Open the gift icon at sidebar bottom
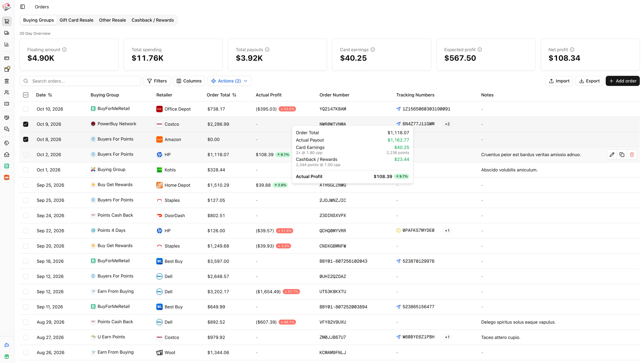 (7, 356)
